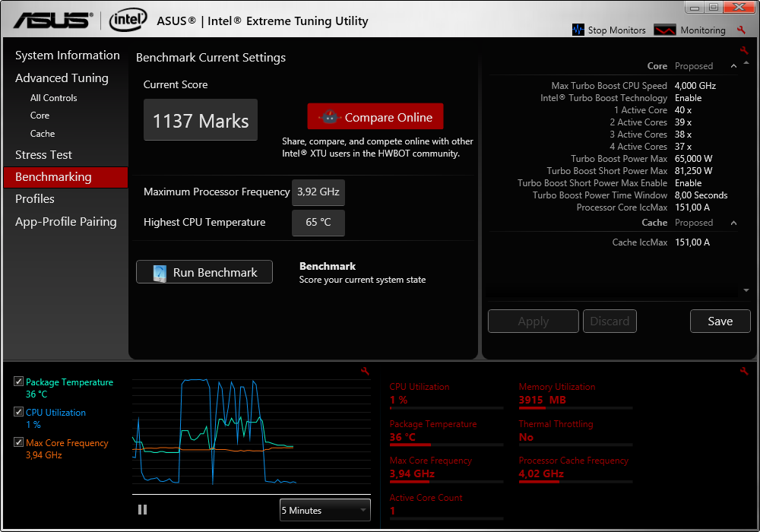Click the Monitoring label in header
The height and width of the screenshot is (532, 760).
[x=703, y=30]
